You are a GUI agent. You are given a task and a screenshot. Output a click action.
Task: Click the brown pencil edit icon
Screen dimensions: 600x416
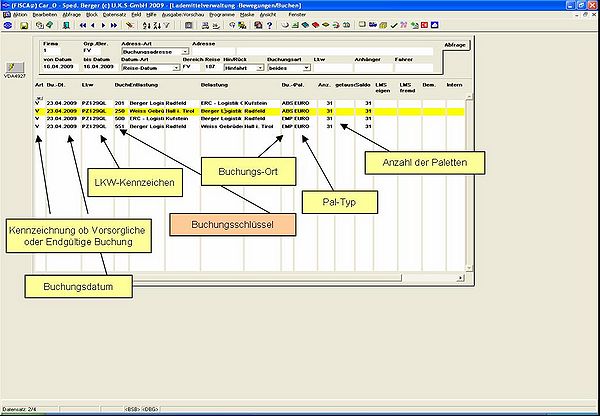[130, 25]
